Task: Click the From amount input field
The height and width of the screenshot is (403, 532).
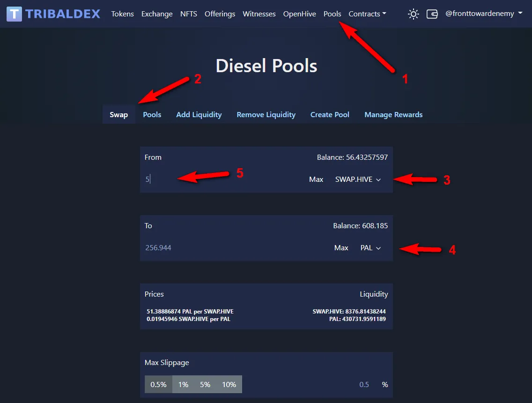Action: [x=224, y=179]
